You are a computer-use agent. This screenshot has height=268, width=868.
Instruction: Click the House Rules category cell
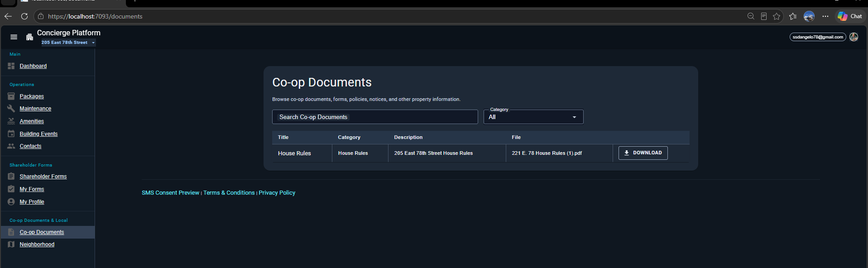coord(353,153)
